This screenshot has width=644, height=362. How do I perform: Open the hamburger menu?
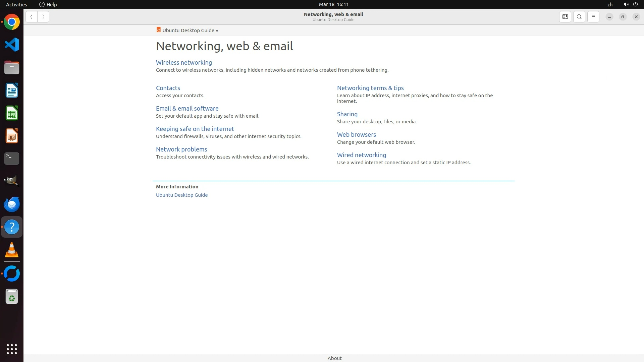593,17
